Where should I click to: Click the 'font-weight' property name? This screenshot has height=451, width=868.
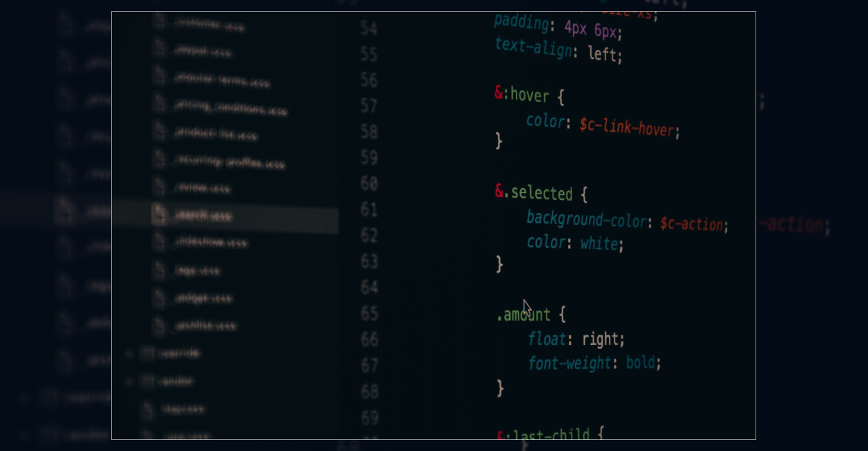pyautogui.click(x=569, y=363)
